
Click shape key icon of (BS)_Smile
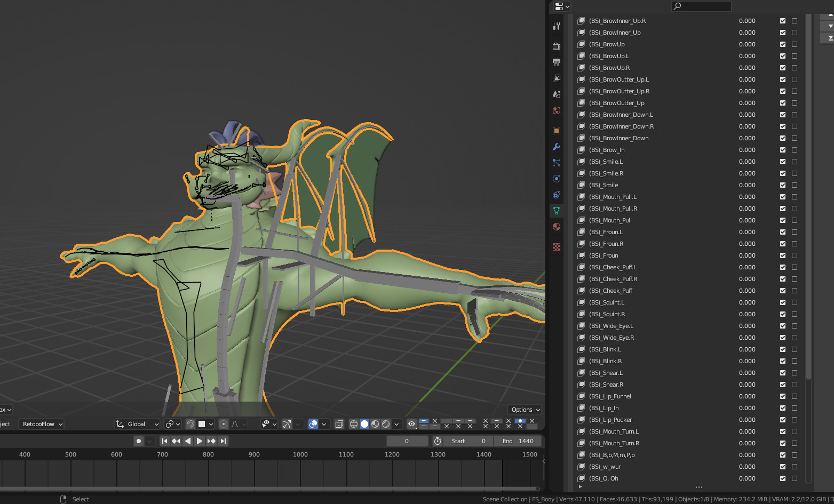[x=581, y=185]
